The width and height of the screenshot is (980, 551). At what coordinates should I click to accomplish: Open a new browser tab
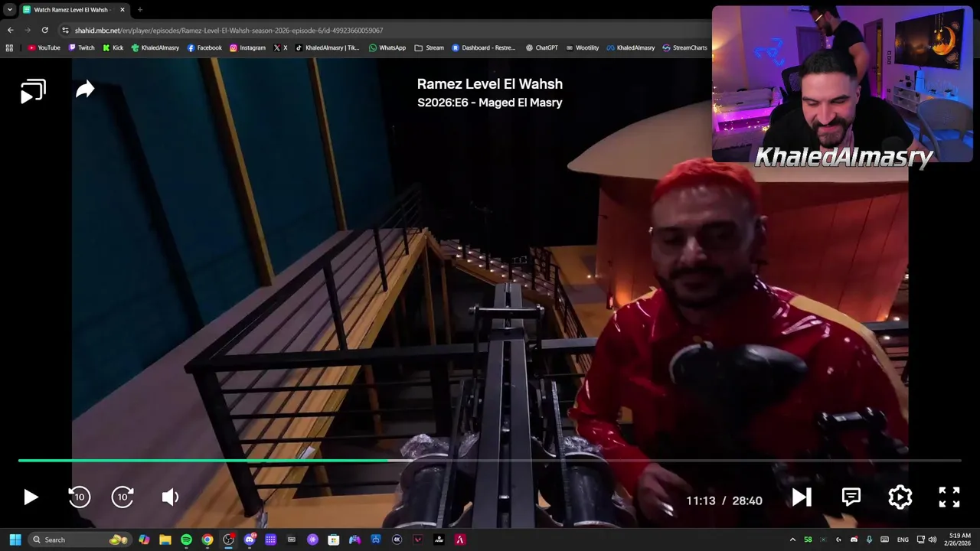pos(140,10)
